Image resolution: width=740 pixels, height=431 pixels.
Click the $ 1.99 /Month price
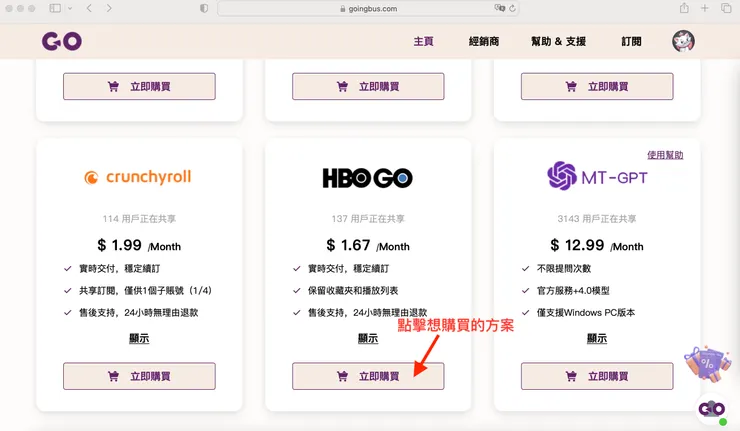click(139, 245)
